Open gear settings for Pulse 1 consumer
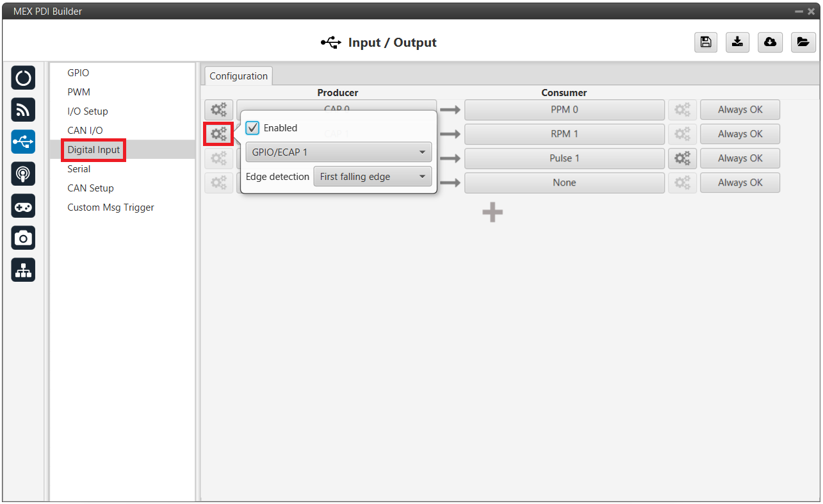Image resolution: width=823 pixels, height=504 pixels. (x=682, y=158)
